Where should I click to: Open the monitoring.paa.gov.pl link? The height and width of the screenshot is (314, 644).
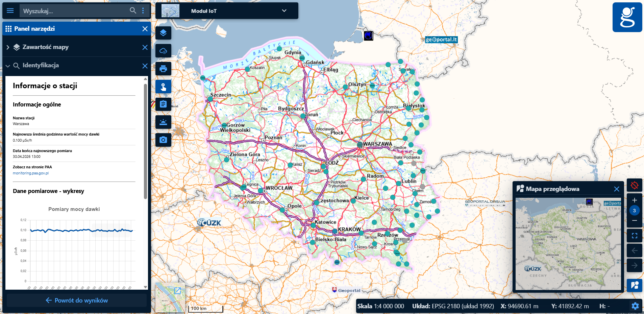point(31,173)
